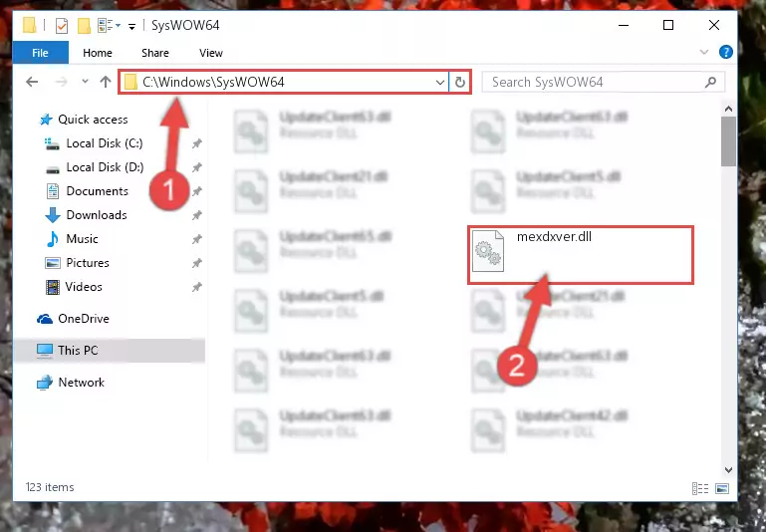The width and height of the screenshot is (766, 532).
Task: Click pin icon beside Downloads
Action: point(196,215)
